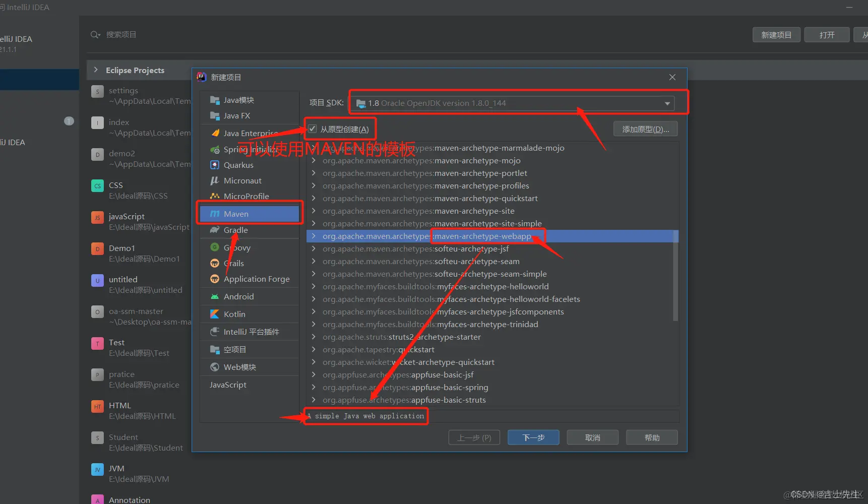Select the Grails project icon
The image size is (868, 504).
pos(215,263)
